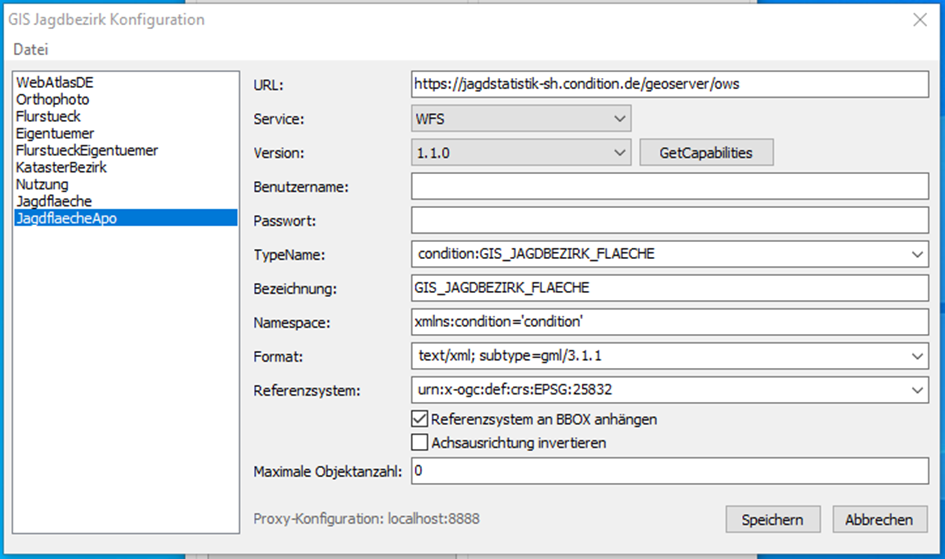Image resolution: width=945 pixels, height=559 pixels.
Task: Cancel with the Abbrechen button
Action: [879, 520]
